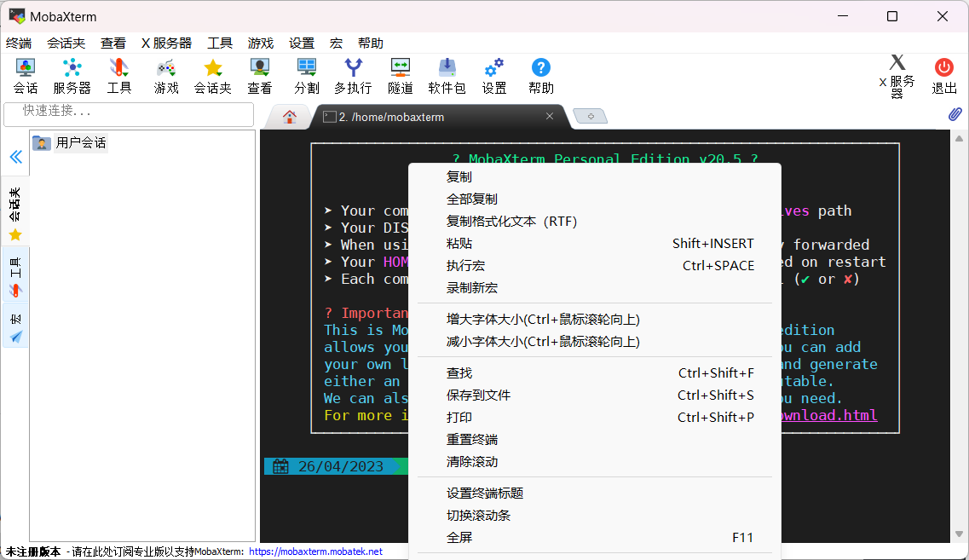The image size is (969, 560).
Task: Click the 26/04/2023 date in terminal prompt
Action: [341, 467]
